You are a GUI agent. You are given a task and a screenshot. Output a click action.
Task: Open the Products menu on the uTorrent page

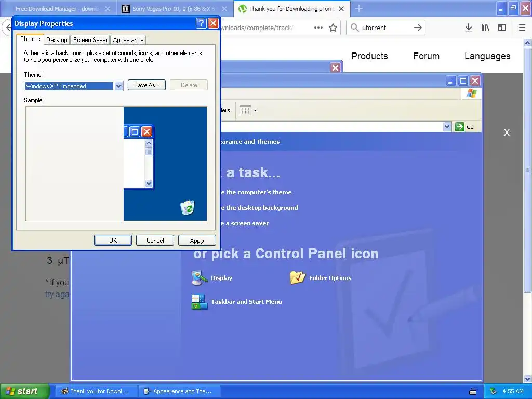369,56
